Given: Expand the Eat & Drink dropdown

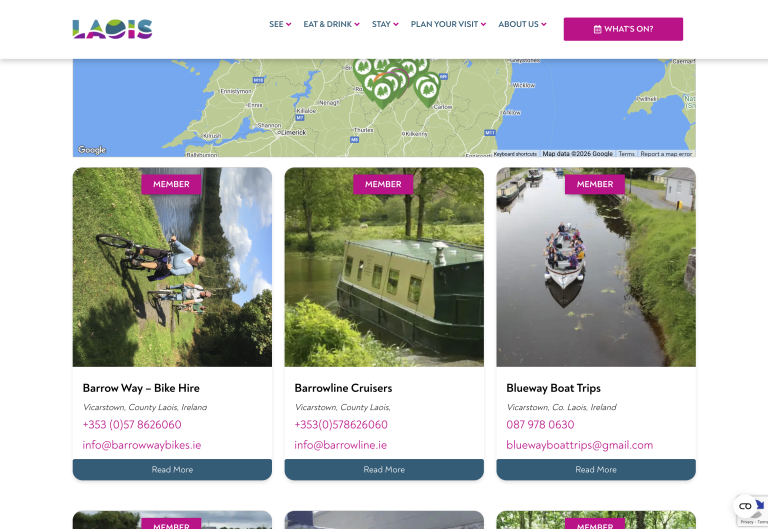Looking at the screenshot, I should [331, 24].
